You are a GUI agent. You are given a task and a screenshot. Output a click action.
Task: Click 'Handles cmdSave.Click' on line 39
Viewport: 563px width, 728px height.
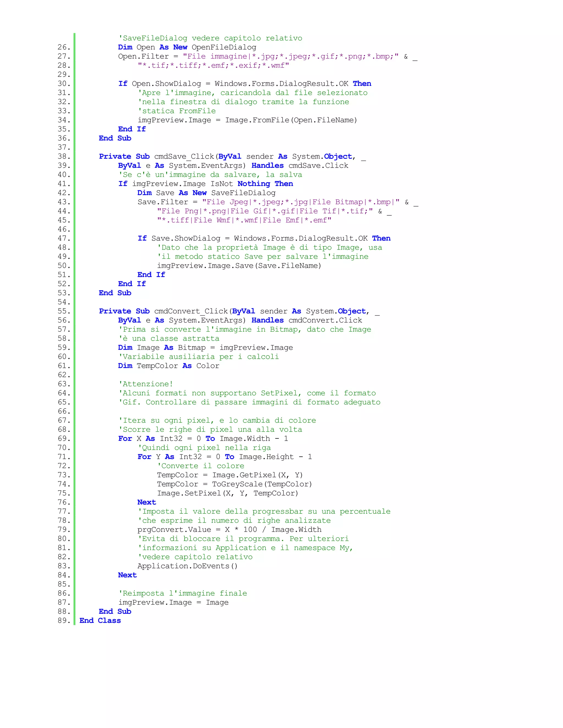(x=300, y=166)
